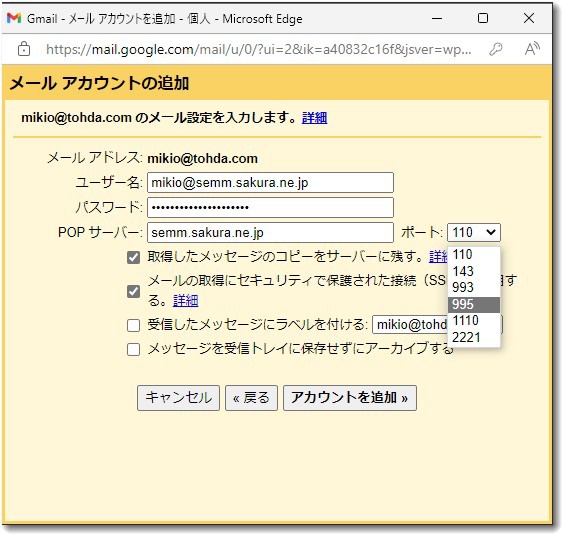Open the 詳細 link beside server copy option
Screen dimensions: 562x534
(x=438, y=257)
